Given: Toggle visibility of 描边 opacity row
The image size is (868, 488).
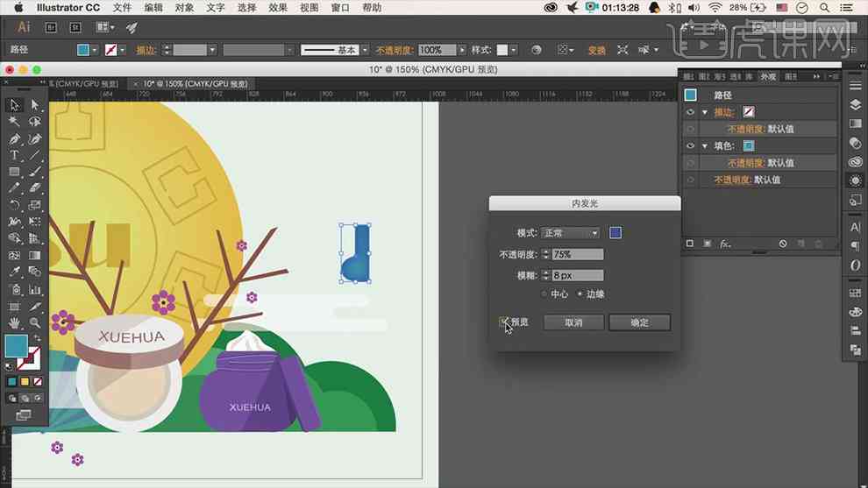Looking at the screenshot, I should point(690,129).
